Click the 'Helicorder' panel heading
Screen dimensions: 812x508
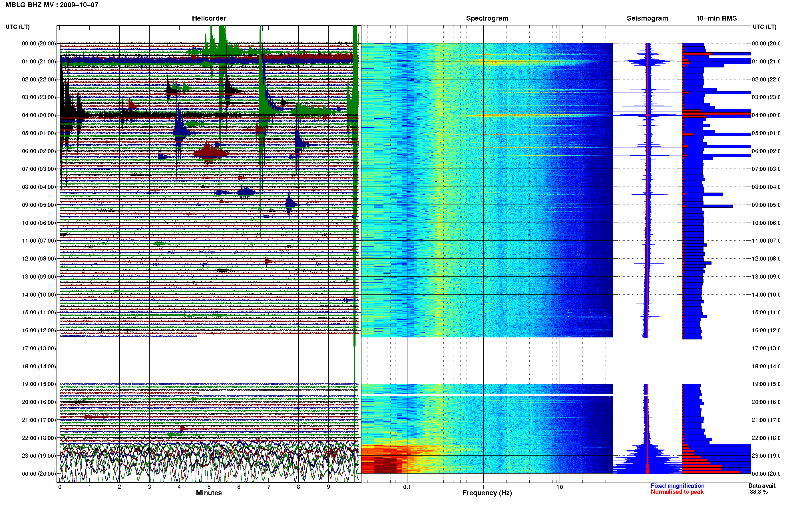click(x=209, y=19)
